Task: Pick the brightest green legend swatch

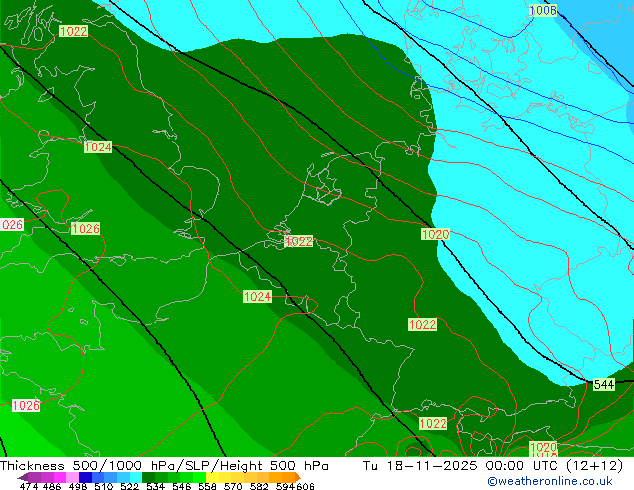Action: point(200,477)
